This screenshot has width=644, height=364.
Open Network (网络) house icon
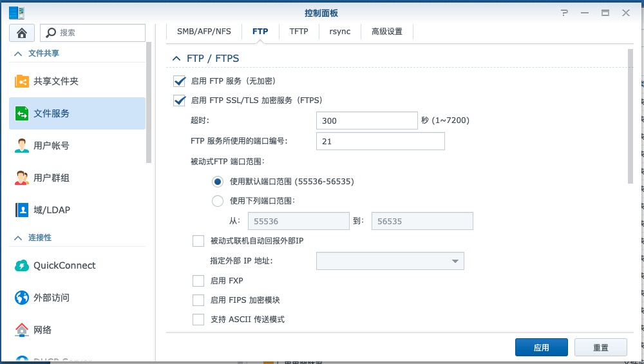coord(22,330)
